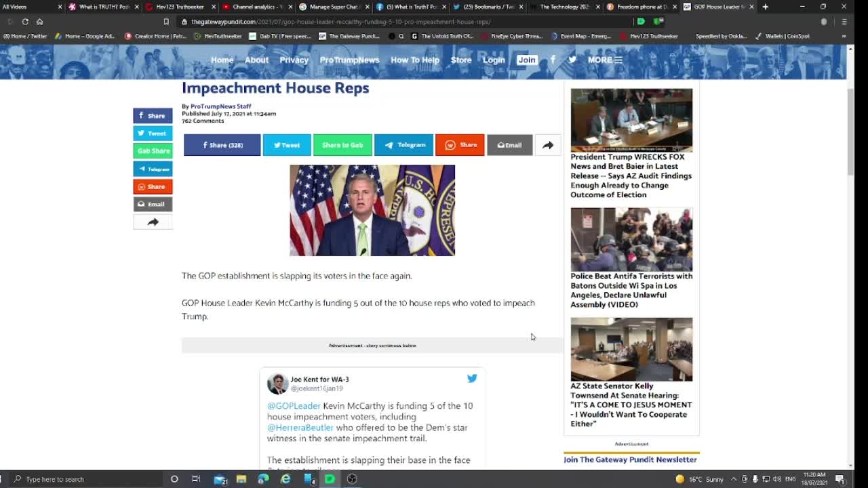Switch to Manage Super Chat tab

coord(334,7)
